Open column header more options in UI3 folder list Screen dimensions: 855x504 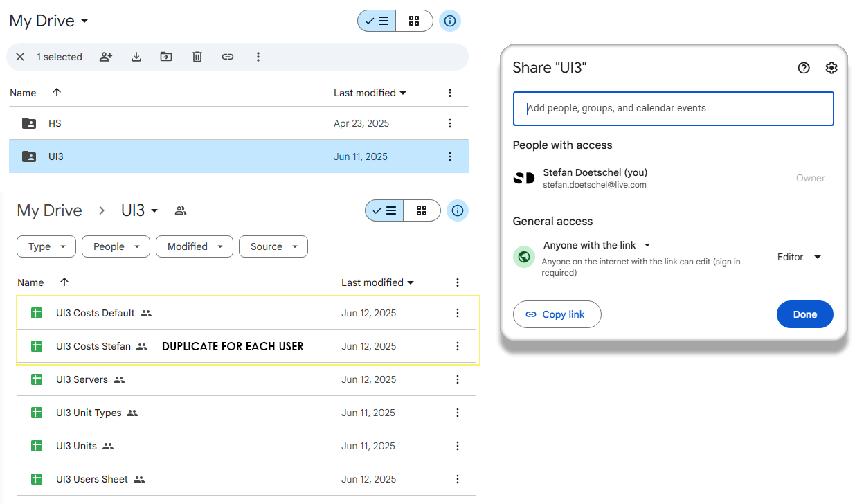pyautogui.click(x=458, y=282)
